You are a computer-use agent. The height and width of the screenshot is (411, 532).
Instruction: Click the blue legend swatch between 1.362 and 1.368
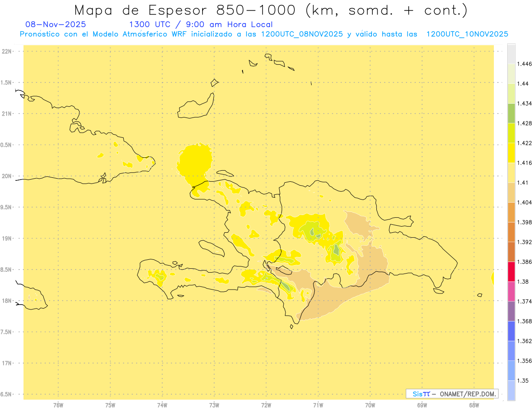pyautogui.click(x=511, y=331)
